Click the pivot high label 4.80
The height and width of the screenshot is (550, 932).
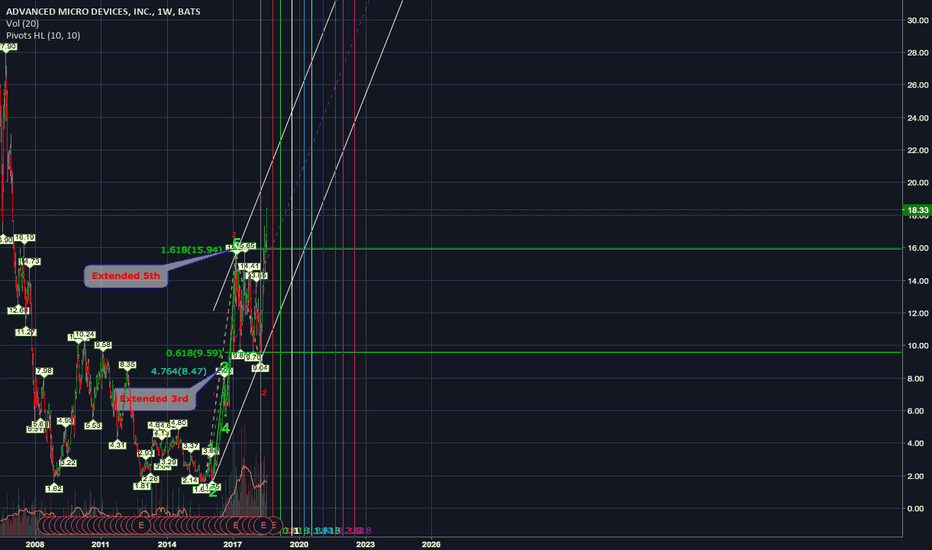click(179, 423)
